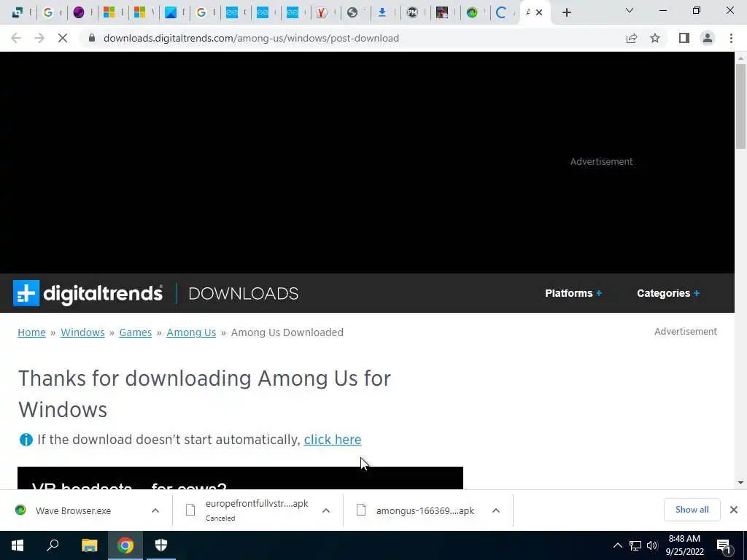Switch to the red Y tab
Screen dimensions: 747x560
point(322,12)
